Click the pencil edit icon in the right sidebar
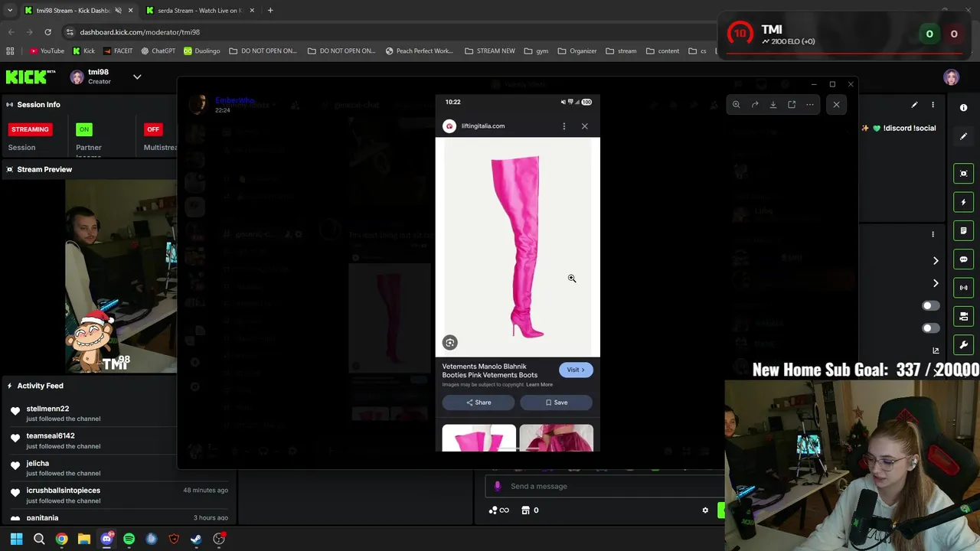Image resolution: width=980 pixels, height=551 pixels. pos(964,136)
